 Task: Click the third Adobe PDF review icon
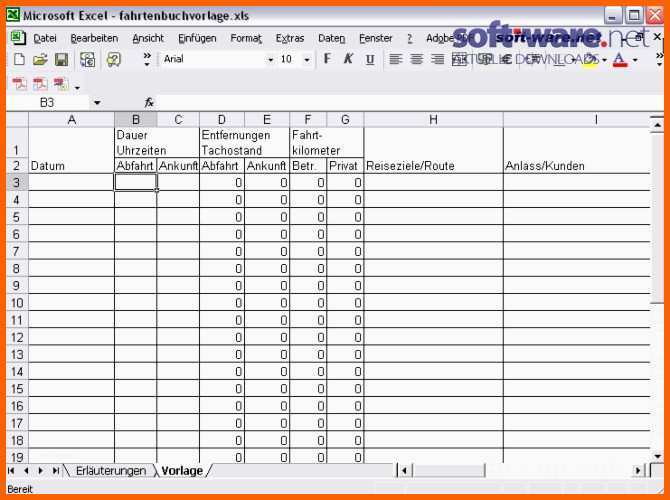(x=61, y=83)
